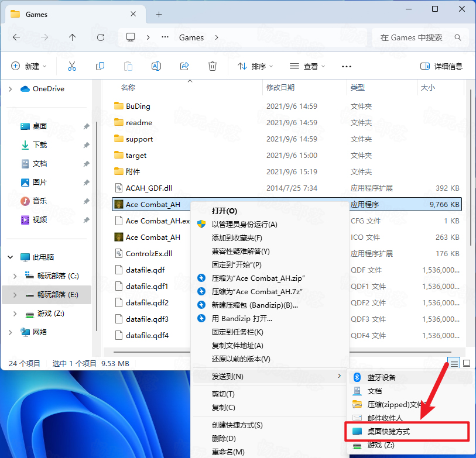This screenshot has height=458, width=476.
Task: Send to 蓝牙设备
Action: 409,377
